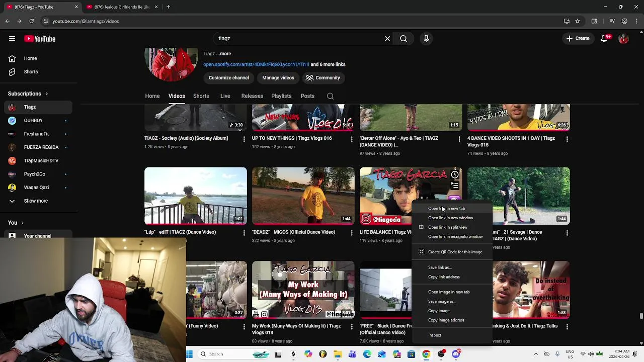The height and width of the screenshot is (362, 644).
Task: Open account avatar menu
Action: click(623, 38)
